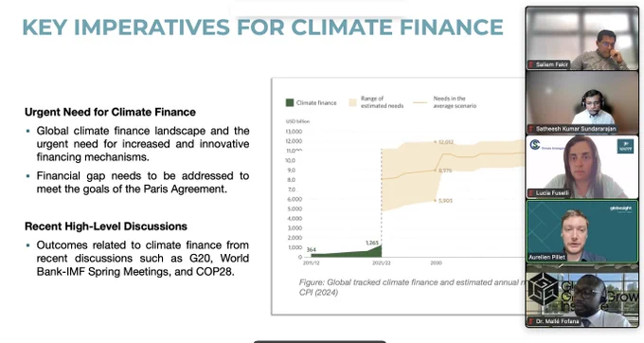This screenshot has width=644, height=343.
Task: Click the 2011/12 x-axis label
Action: click(311, 262)
